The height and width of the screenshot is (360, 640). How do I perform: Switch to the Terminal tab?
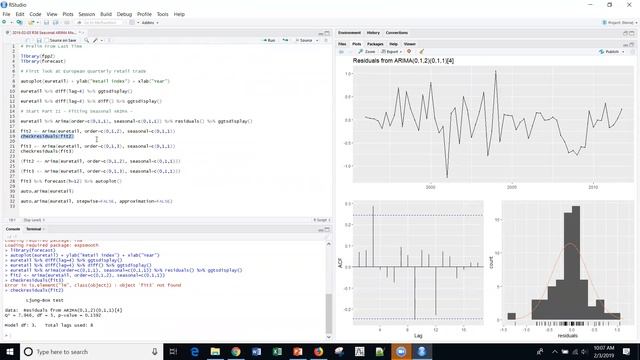pos(34,229)
